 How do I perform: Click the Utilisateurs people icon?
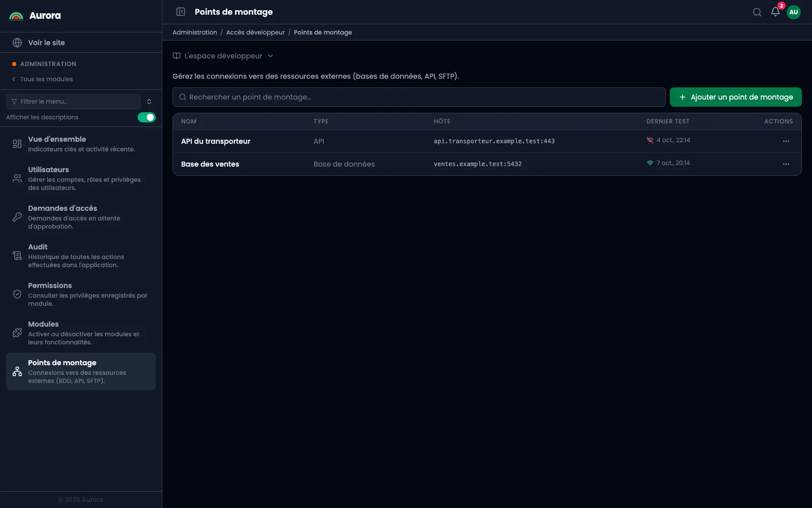17,178
